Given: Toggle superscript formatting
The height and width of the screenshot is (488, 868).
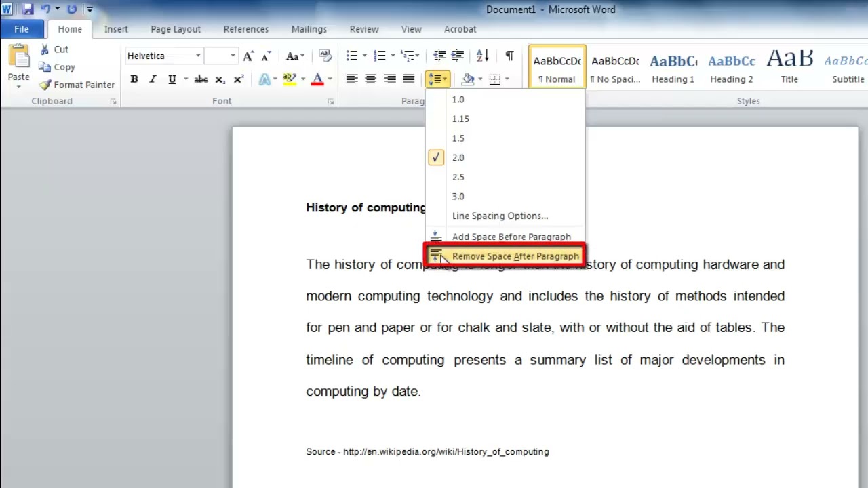Looking at the screenshot, I should [238, 79].
